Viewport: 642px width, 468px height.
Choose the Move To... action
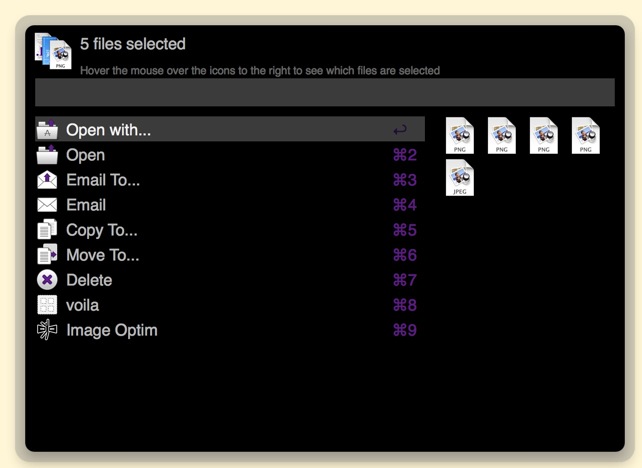230,255
